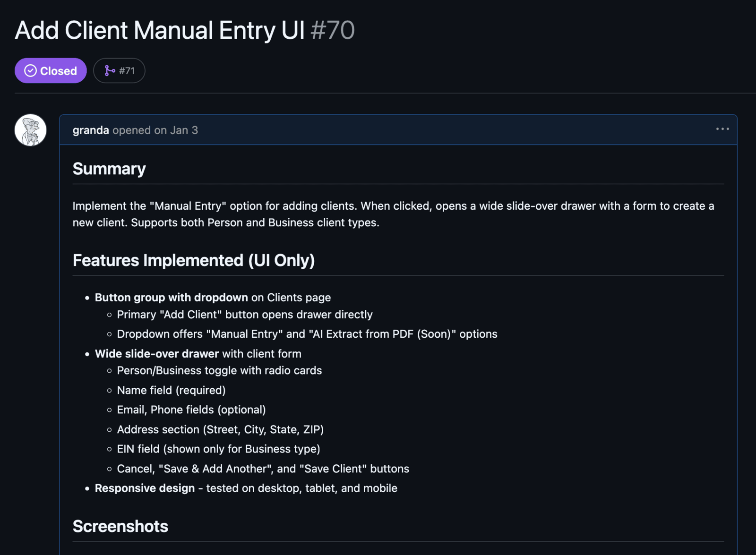Open the permalink via 'on Jan 3' timestamp
The image size is (756, 555).
[x=176, y=130]
